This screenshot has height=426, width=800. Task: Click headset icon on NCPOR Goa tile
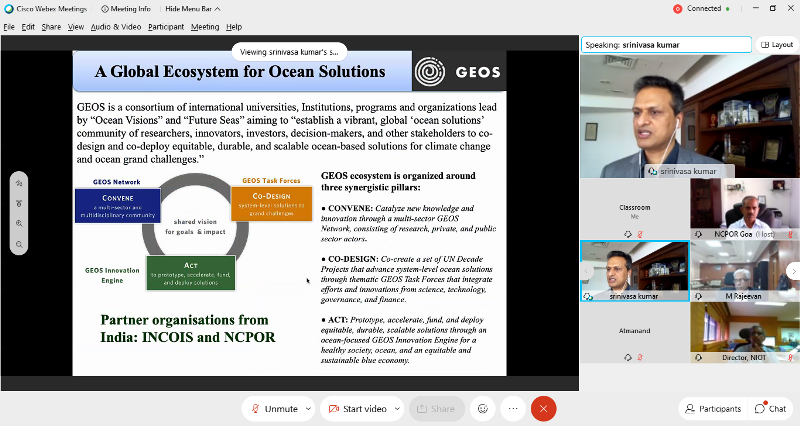tap(698, 234)
